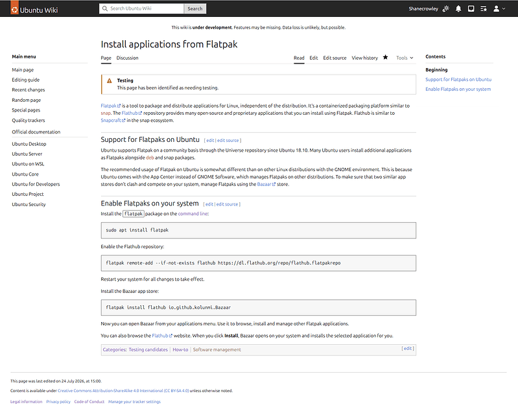The image size is (518, 420).
Task: Open Ubuntu for Developers link
Action: pos(36,184)
